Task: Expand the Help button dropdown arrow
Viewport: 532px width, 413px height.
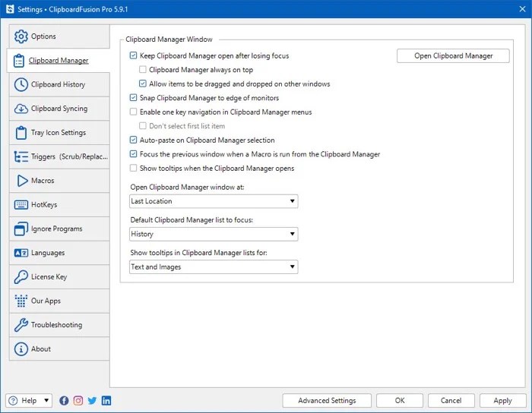Action: point(46,400)
